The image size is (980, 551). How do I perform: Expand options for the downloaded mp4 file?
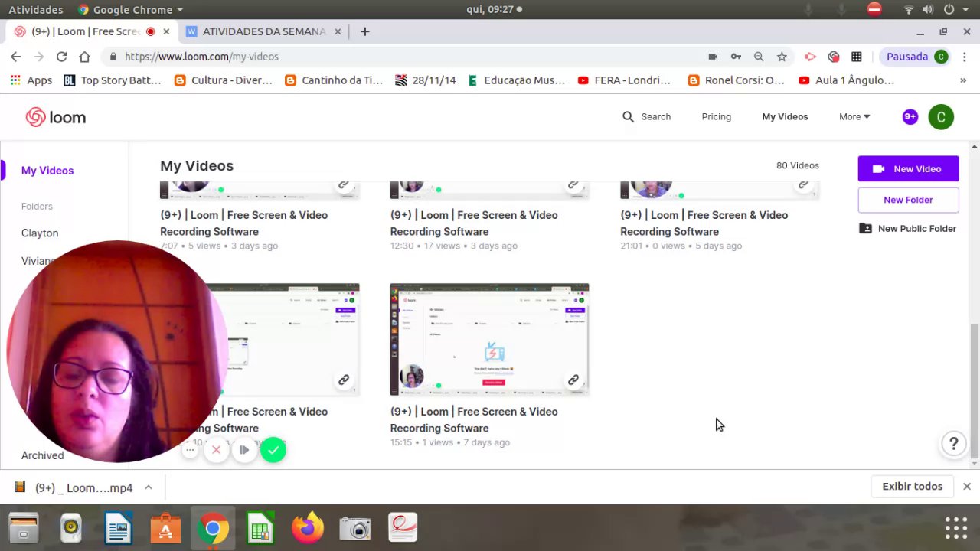[149, 487]
